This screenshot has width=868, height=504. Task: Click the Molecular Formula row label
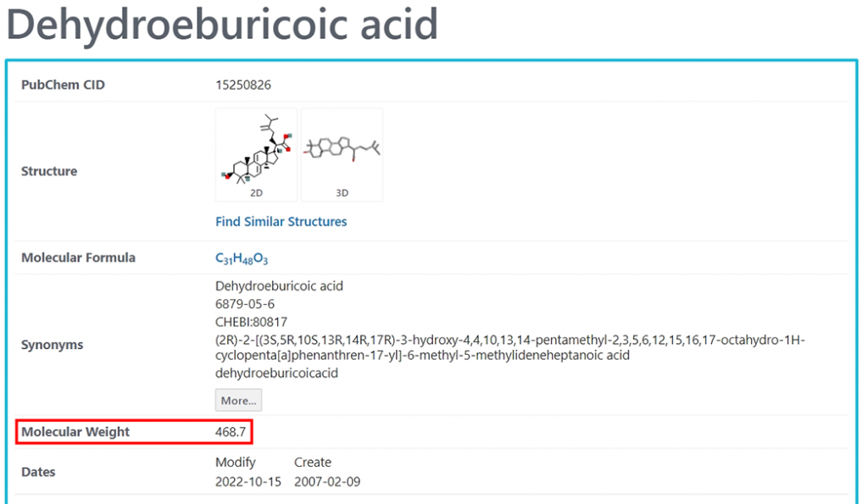point(78,258)
